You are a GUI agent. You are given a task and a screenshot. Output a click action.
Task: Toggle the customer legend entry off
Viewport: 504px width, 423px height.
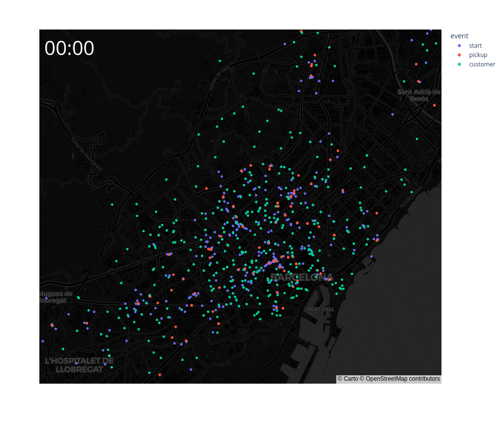[482, 64]
